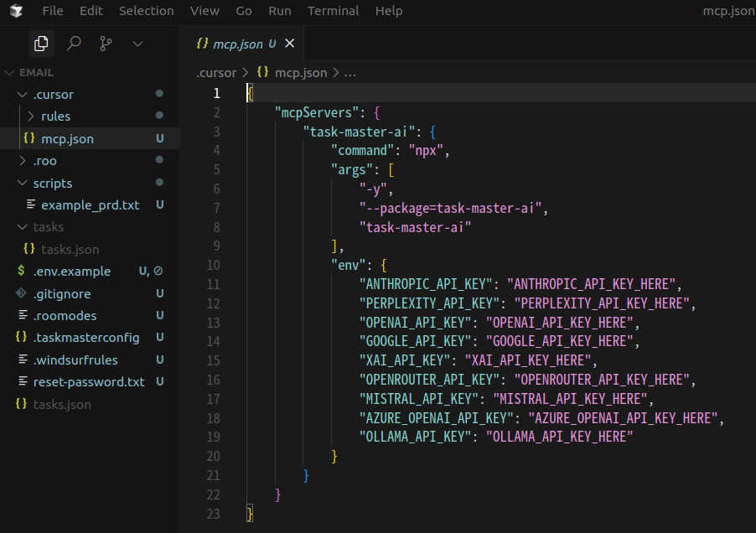The height and width of the screenshot is (533, 756).
Task: Open the .roomodes file
Action: 90,316
